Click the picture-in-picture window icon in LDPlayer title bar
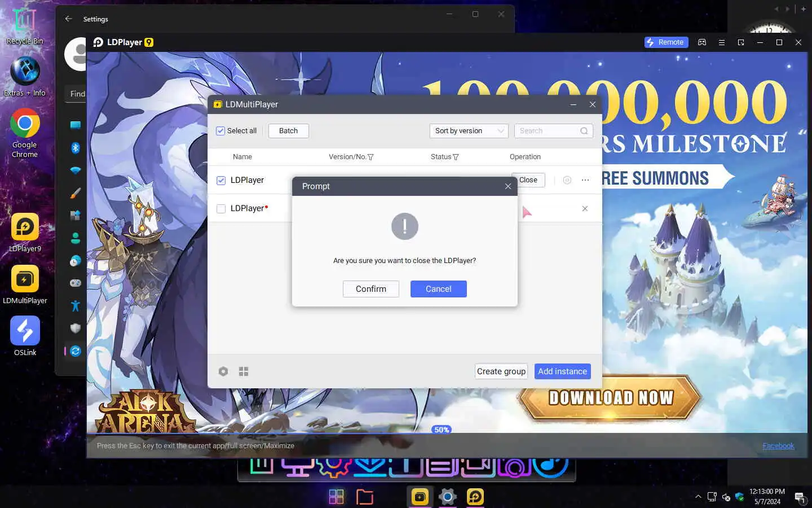This screenshot has width=812, height=508. [741, 42]
